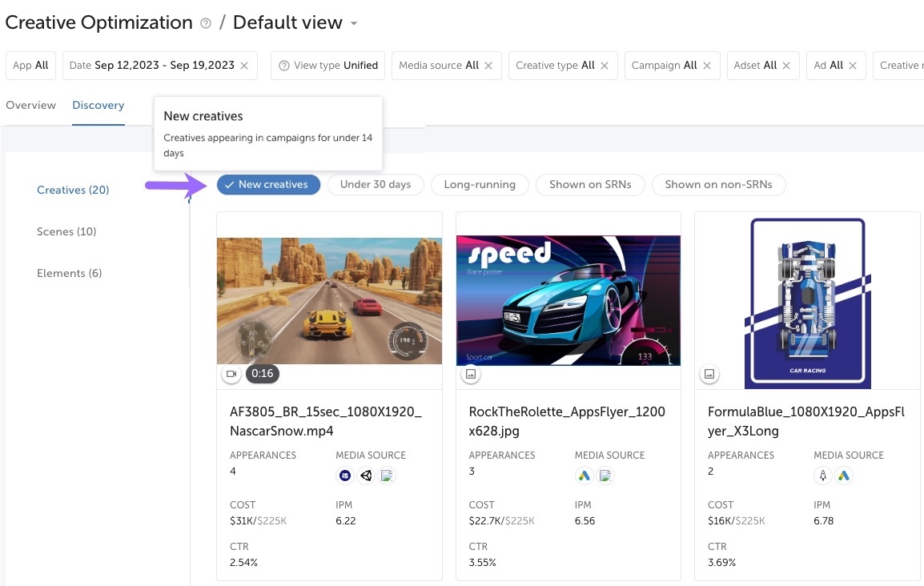The image size is (924, 586).
Task: Open the Default view dropdown arrow
Action: tap(354, 23)
